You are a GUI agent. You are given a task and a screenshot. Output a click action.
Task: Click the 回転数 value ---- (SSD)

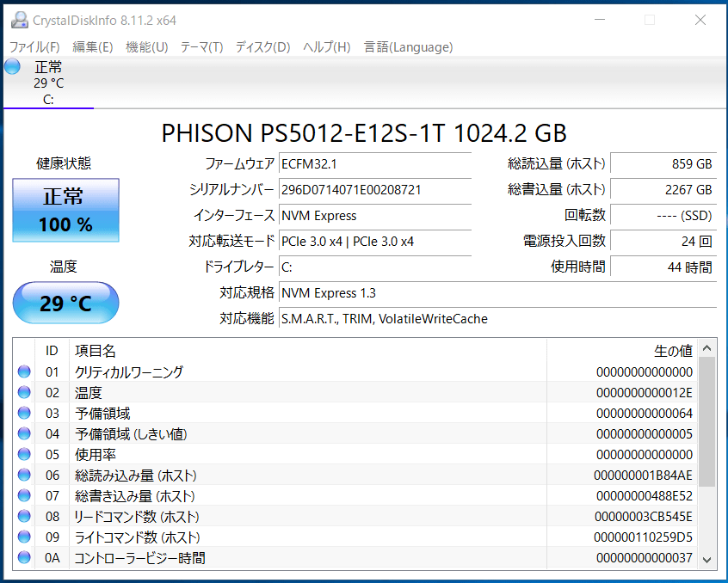click(x=663, y=216)
